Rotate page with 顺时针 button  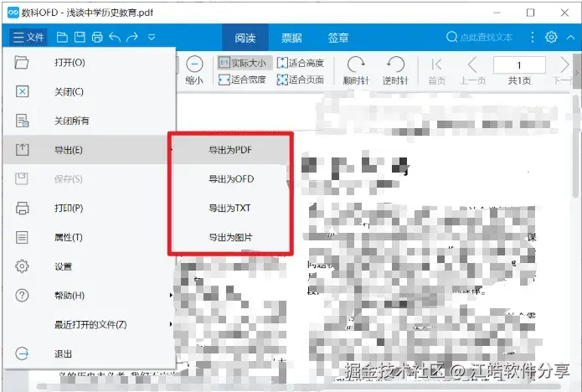tap(356, 70)
